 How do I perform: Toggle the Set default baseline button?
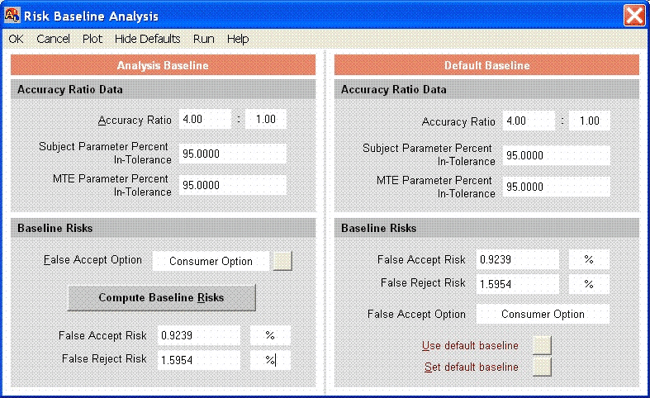[542, 366]
